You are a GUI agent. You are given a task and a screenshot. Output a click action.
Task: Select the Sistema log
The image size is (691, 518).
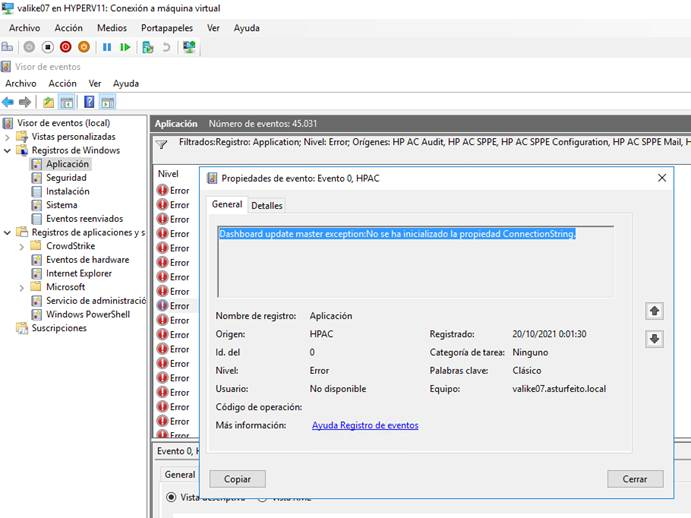62,205
